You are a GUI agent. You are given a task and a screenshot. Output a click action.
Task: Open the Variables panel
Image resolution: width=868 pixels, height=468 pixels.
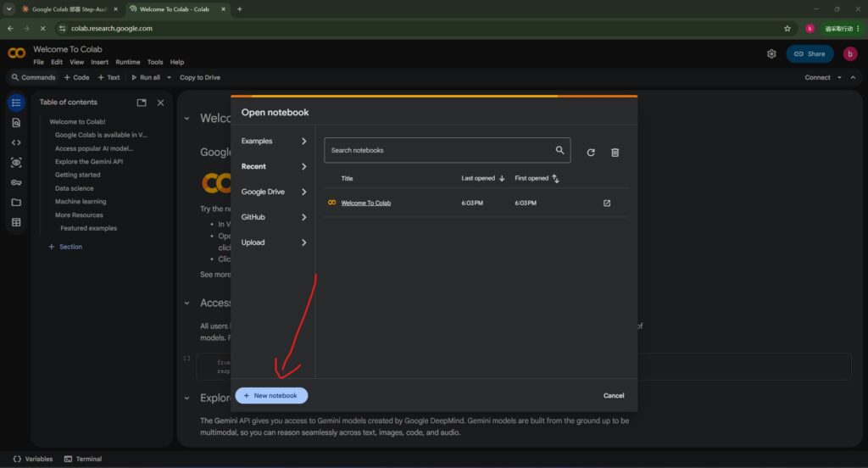[33, 459]
